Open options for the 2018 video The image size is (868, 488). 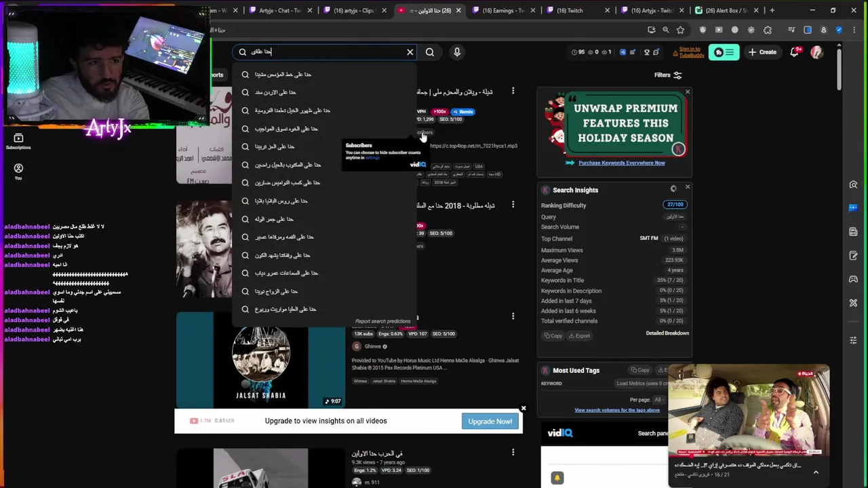[x=513, y=205]
